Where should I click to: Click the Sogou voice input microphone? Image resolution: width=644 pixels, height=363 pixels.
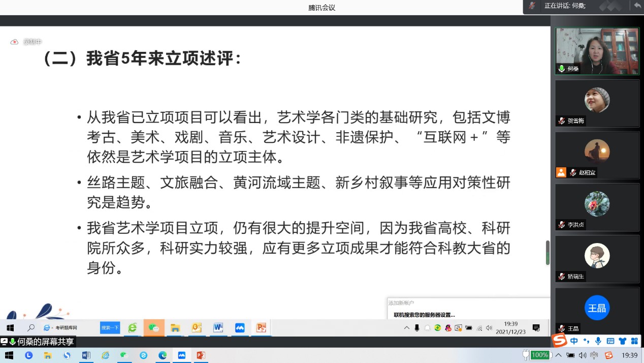point(598,341)
